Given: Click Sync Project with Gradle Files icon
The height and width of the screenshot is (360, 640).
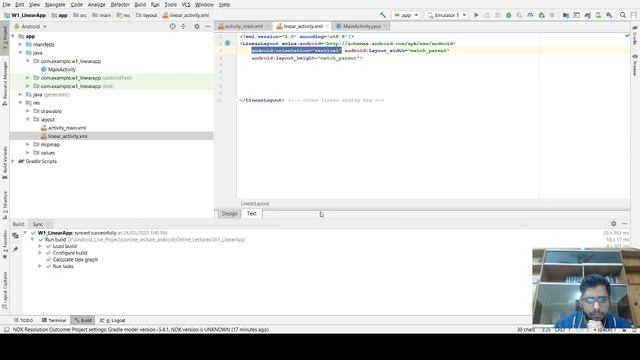Looking at the screenshot, I should pos(587,15).
